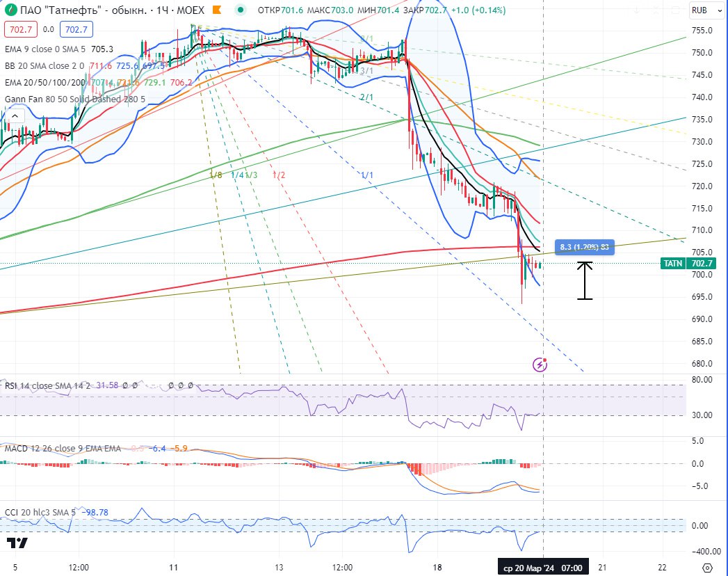
Task: Click the RSI 80.00 axis label
Action: coord(702,380)
